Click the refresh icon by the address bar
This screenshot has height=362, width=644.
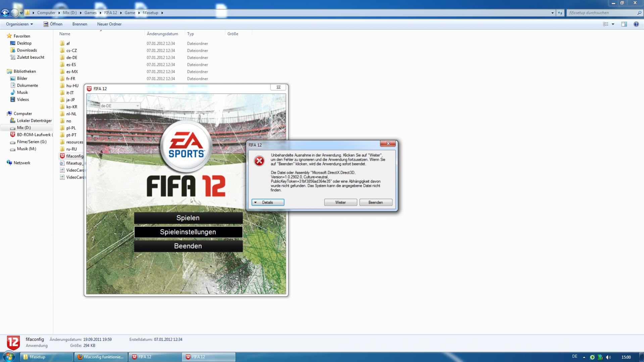[x=560, y=13]
